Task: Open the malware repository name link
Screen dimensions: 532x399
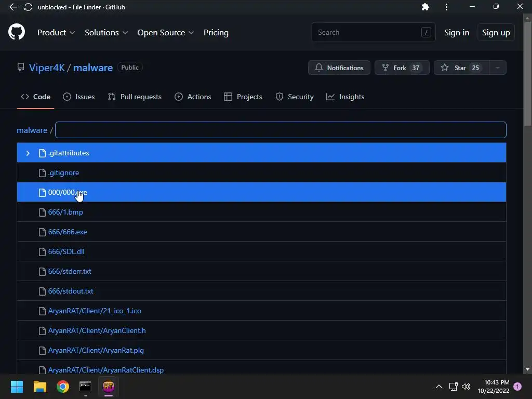Action: pos(93,68)
